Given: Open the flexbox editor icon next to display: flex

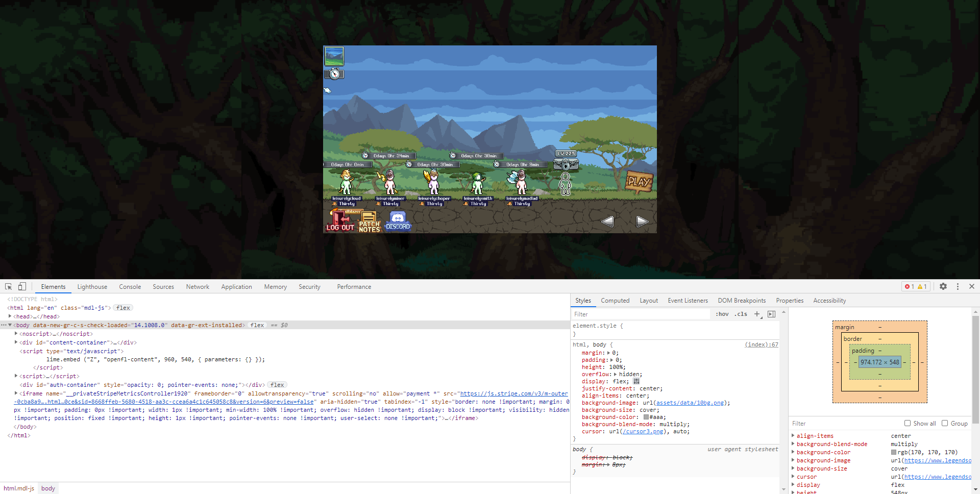Looking at the screenshot, I should pos(636,381).
